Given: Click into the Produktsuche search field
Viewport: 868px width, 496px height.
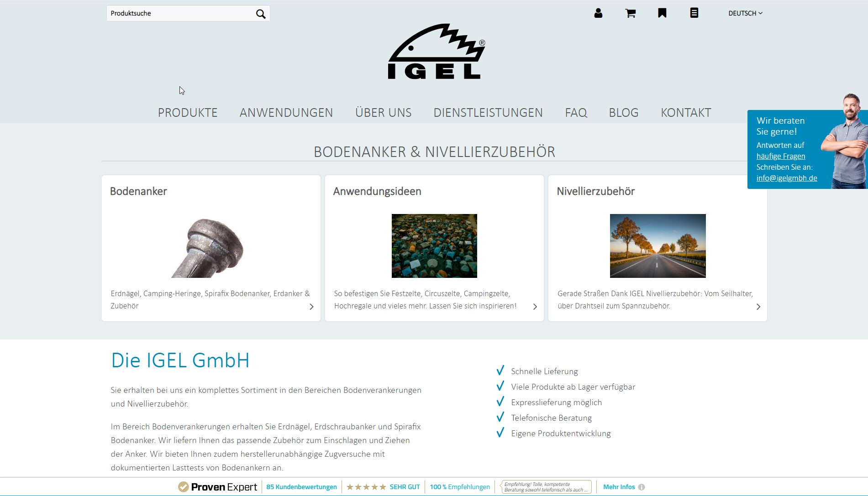Looking at the screenshot, I should tap(180, 13).
